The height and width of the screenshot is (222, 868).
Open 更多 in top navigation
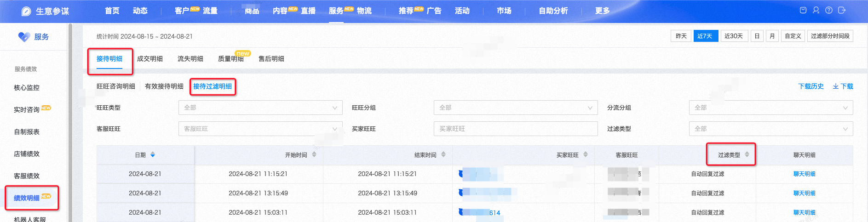coord(603,11)
